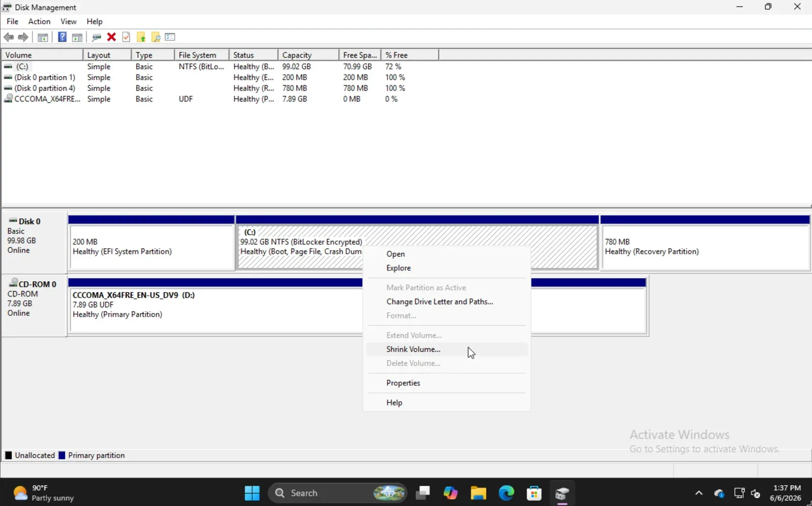This screenshot has height=506, width=812.
Task: Click the folder with green arrow icon
Action: pos(141,37)
